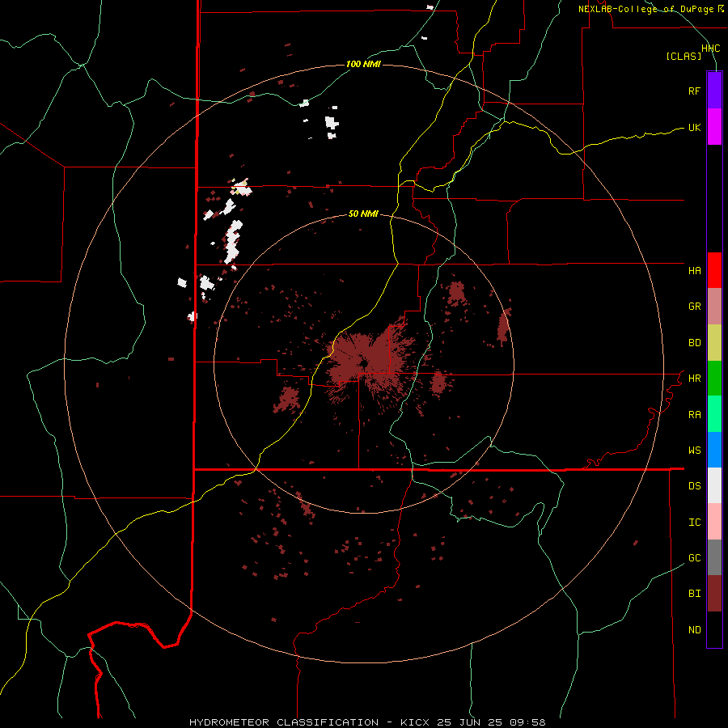Click the RA legend label
The height and width of the screenshot is (728, 728).
coord(694,415)
